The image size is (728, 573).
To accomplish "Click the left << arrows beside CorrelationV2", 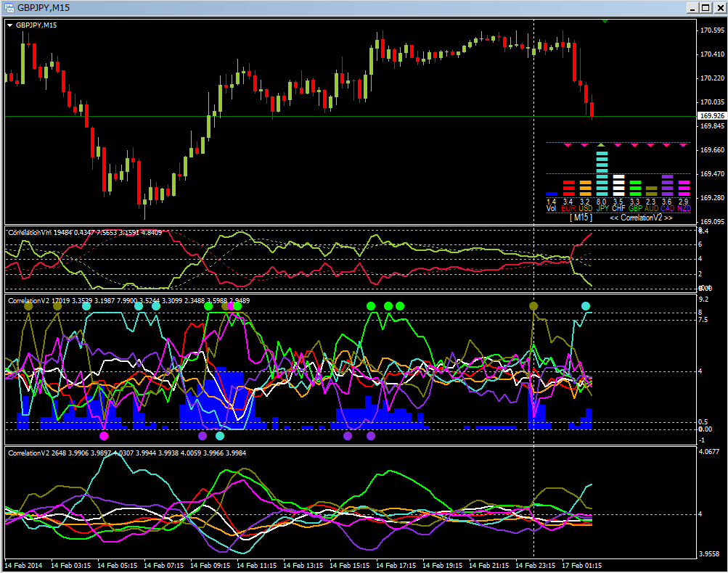I will point(614,218).
